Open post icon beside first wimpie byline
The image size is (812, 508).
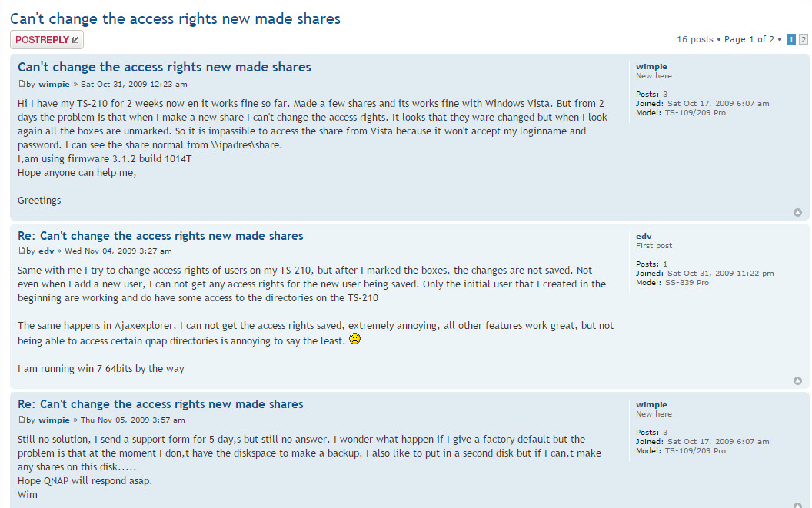22,83
